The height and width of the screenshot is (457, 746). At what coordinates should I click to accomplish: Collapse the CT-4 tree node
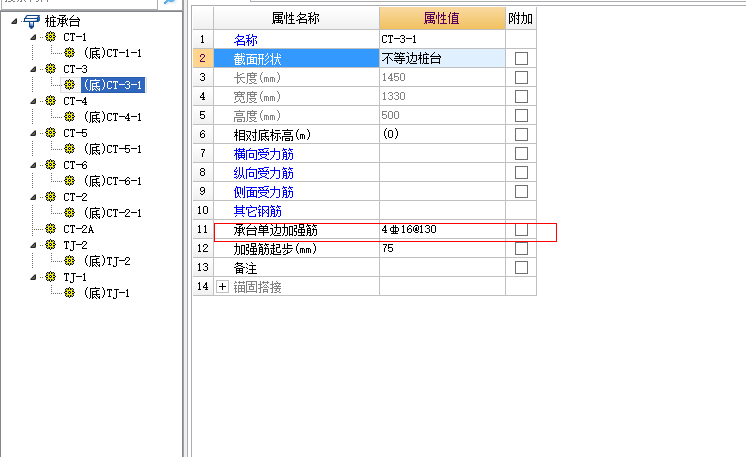click(33, 101)
